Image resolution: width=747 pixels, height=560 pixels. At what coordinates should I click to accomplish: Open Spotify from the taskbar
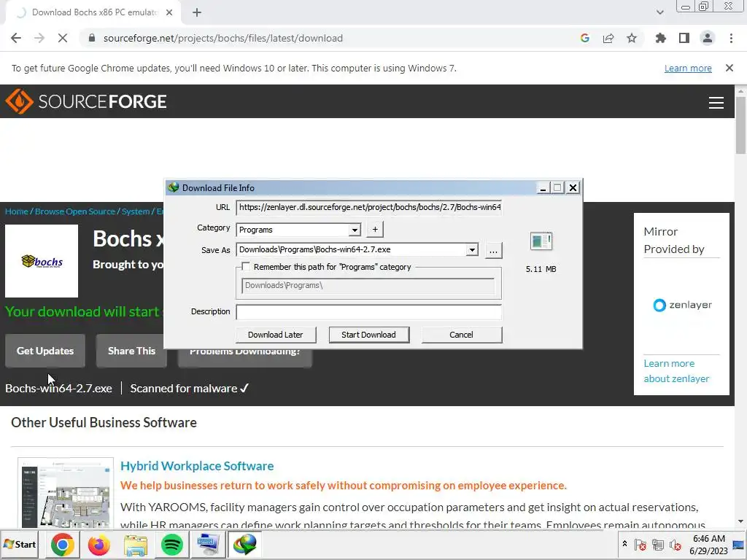(x=172, y=544)
